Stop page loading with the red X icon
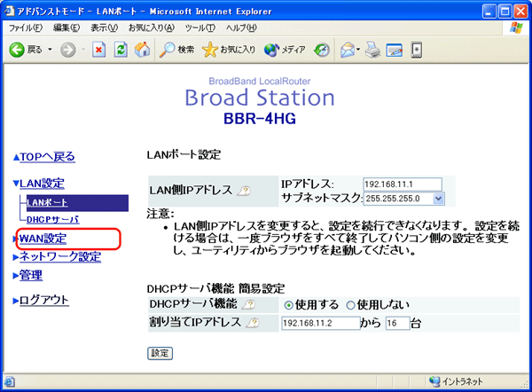Viewport: 532px width, 392px height. 98,50
